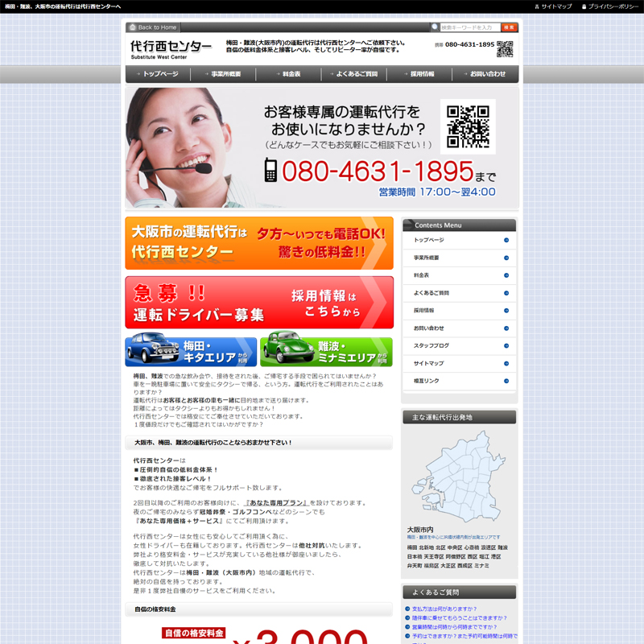Click the Osaka city map image

459,477
